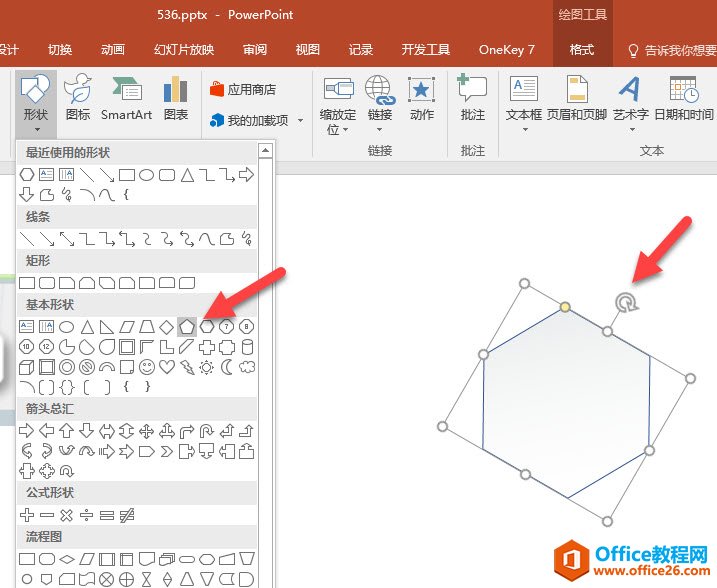Click the 动作 action button
Screen dimensions: 717x588
click(x=421, y=98)
